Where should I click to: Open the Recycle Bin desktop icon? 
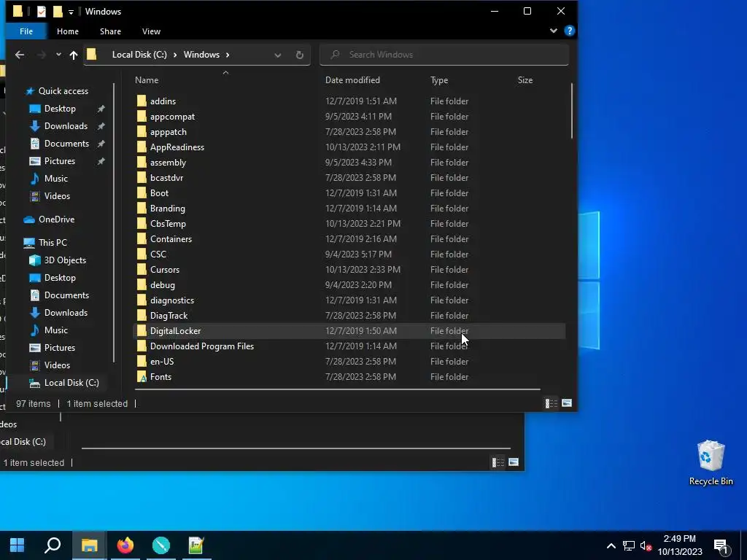[711, 463]
